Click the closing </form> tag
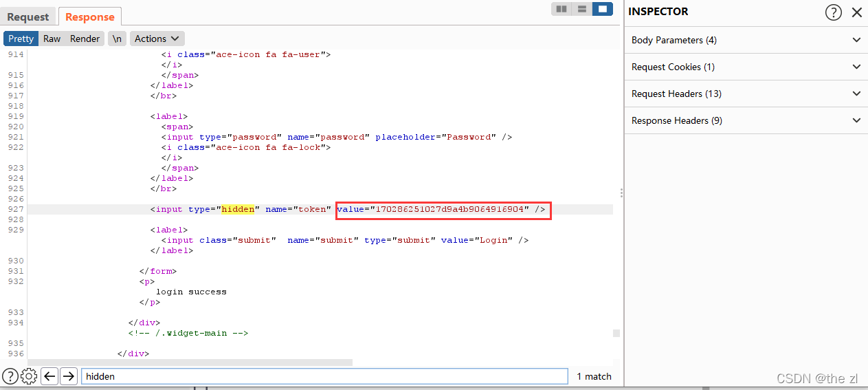868x390 pixels. click(158, 271)
